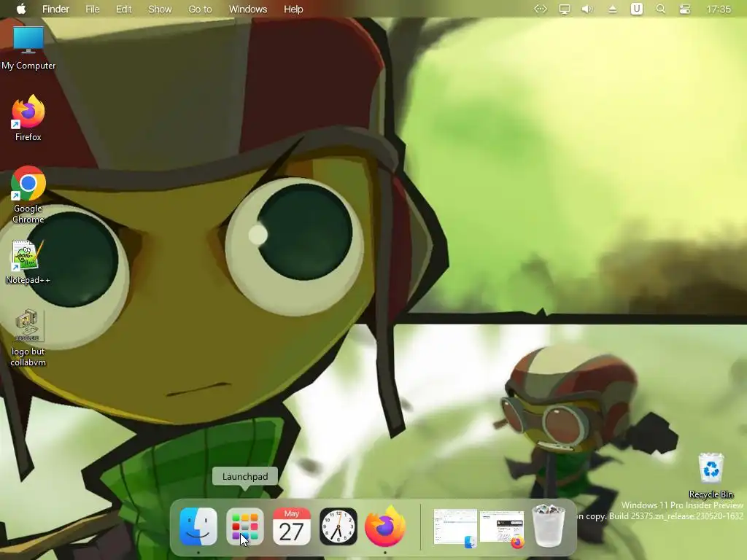747x560 pixels.
Task: Click the 17:35 clock in menu bar
Action: [719, 9]
